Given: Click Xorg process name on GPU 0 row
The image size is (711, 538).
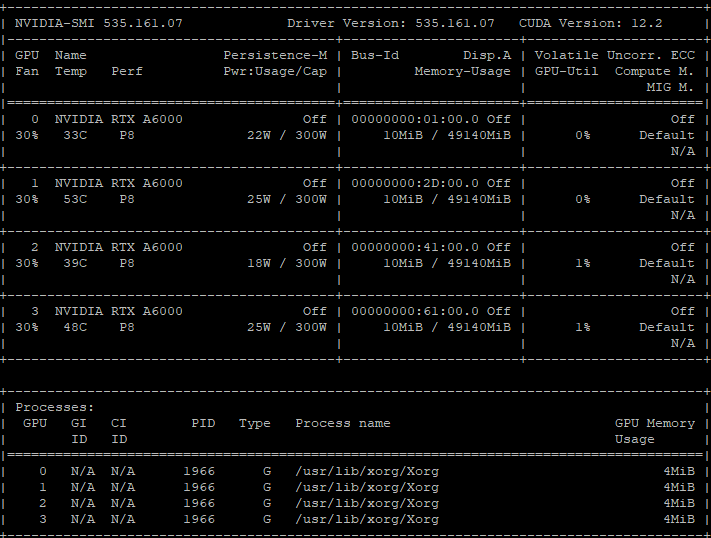Looking at the screenshot, I should 367,471.
